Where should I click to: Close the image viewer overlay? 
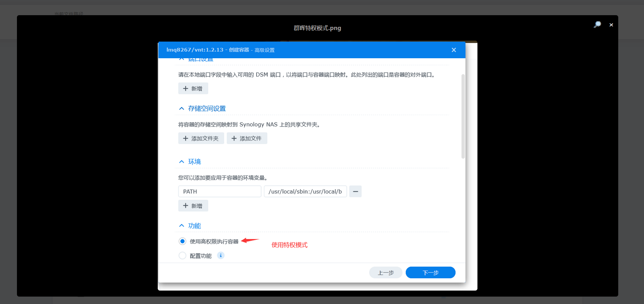(611, 25)
